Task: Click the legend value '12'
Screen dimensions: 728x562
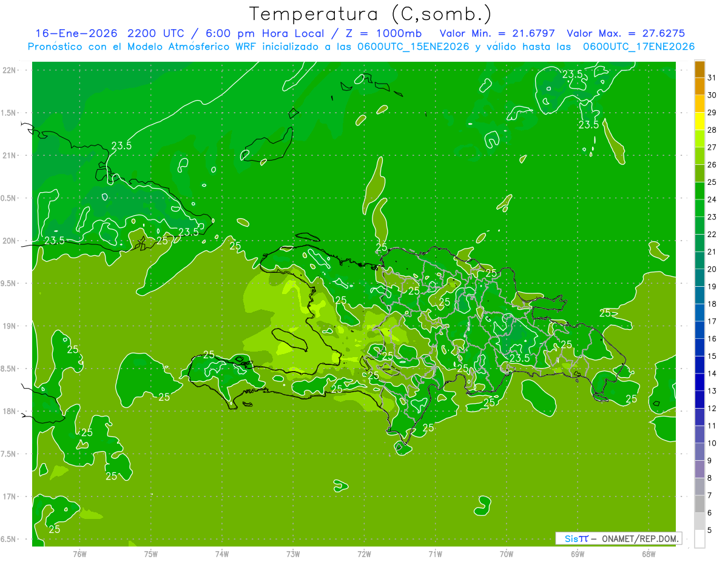Action: click(712, 409)
